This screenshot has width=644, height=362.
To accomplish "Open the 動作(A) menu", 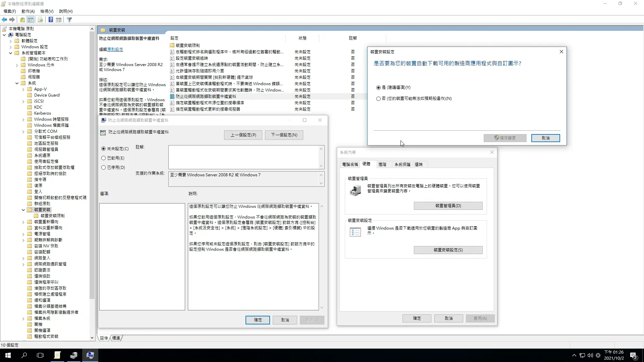I will coord(28,11).
